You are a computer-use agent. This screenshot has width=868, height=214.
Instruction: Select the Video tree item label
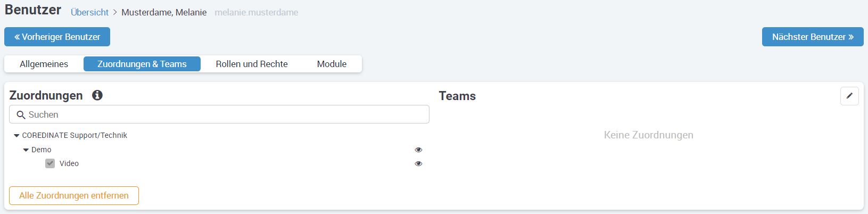click(69, 163)
